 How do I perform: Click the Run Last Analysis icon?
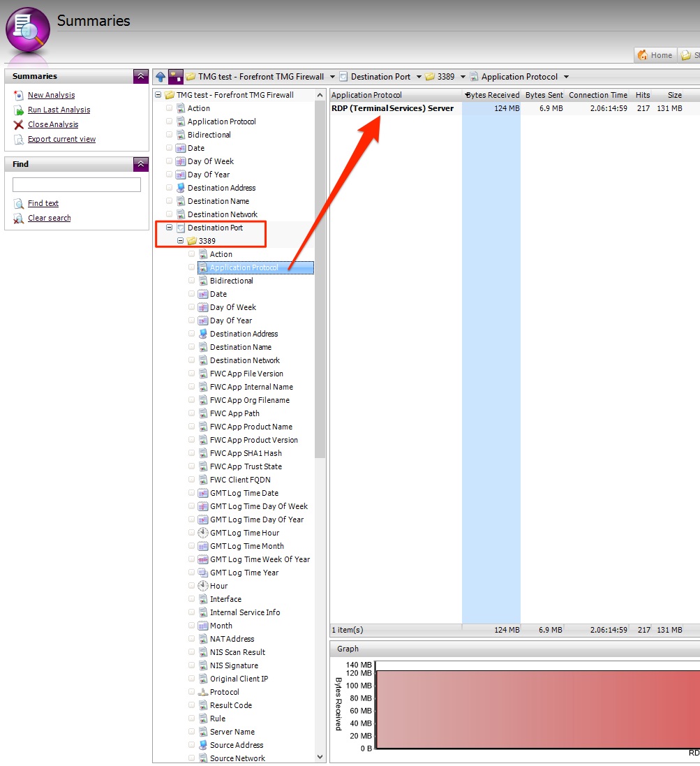pyautogui.click(x=19, y=110)
